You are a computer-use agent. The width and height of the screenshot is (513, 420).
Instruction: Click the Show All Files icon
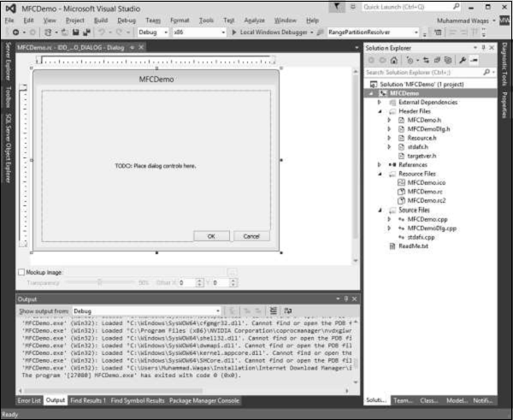coord(446,60)
